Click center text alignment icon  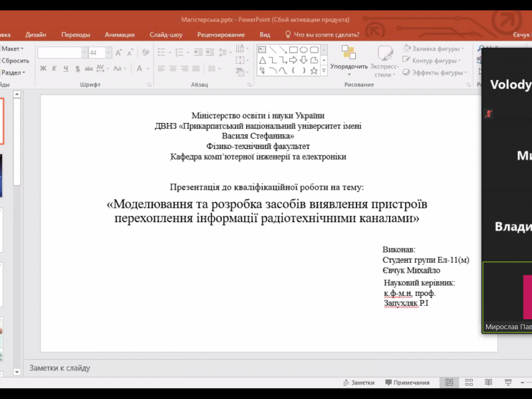[174, 68]
